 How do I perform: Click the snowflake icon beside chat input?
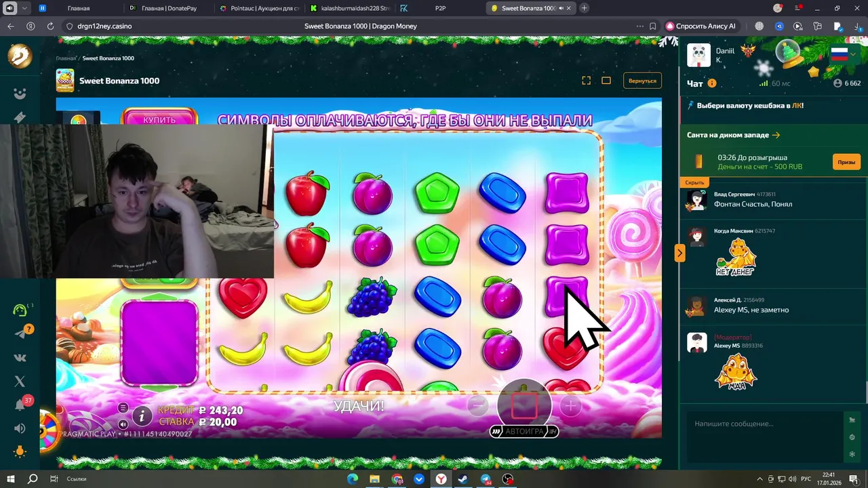[x=852, y=455]
